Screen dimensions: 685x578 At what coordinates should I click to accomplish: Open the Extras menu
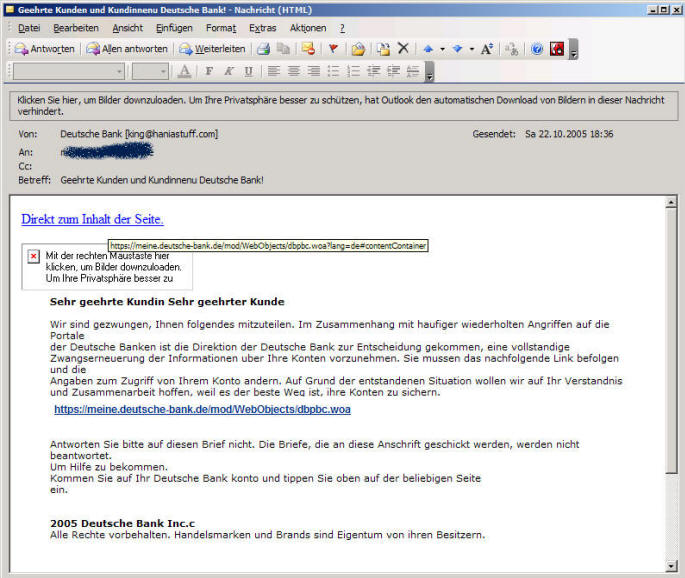(x=263, y=28)
